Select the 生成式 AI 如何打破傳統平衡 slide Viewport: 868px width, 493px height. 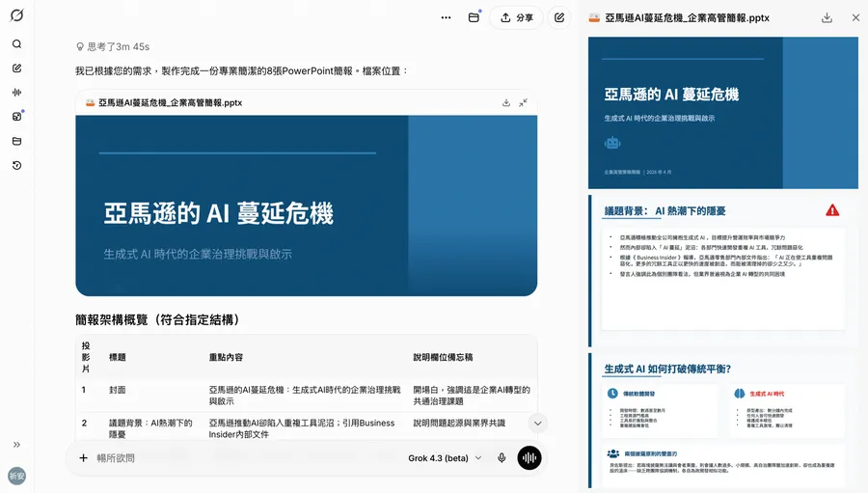tap(723, 421)
